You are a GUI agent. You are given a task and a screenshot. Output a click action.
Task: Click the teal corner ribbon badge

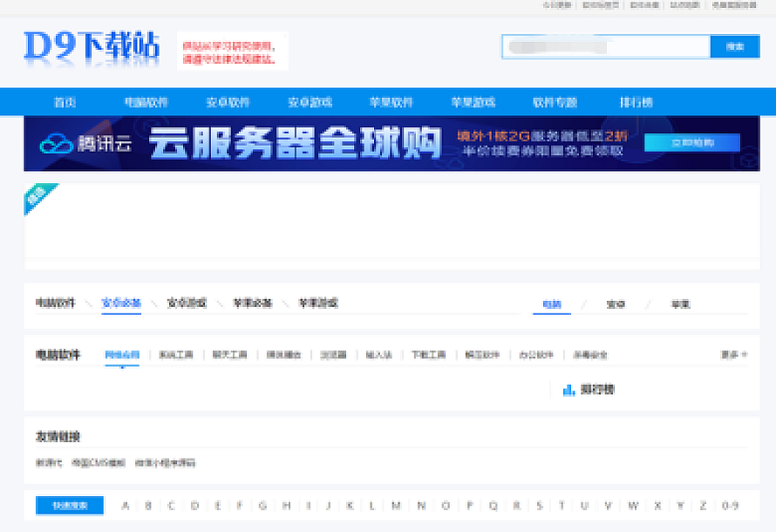(x=37, y=197)
